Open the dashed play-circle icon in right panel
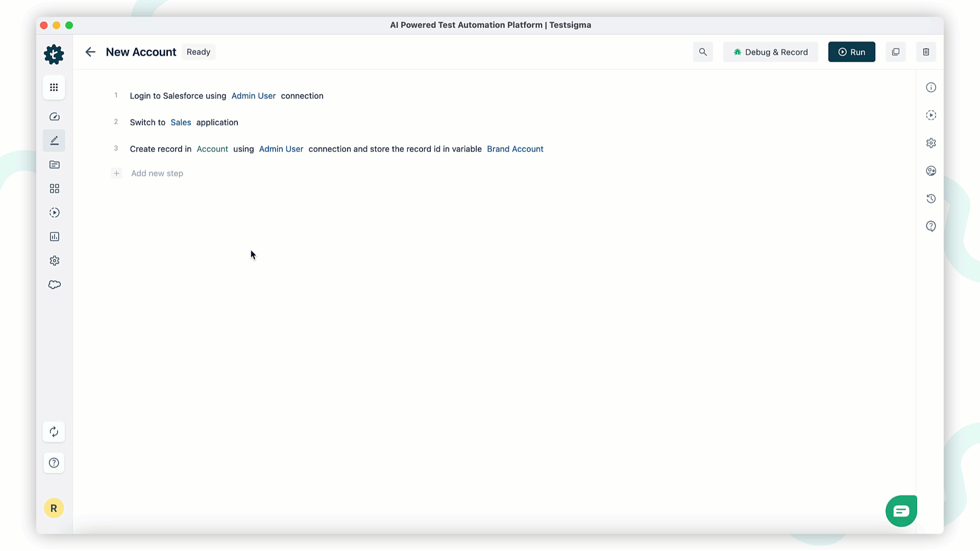Screen dimensions: 980x551 click(x=931, y=115)
